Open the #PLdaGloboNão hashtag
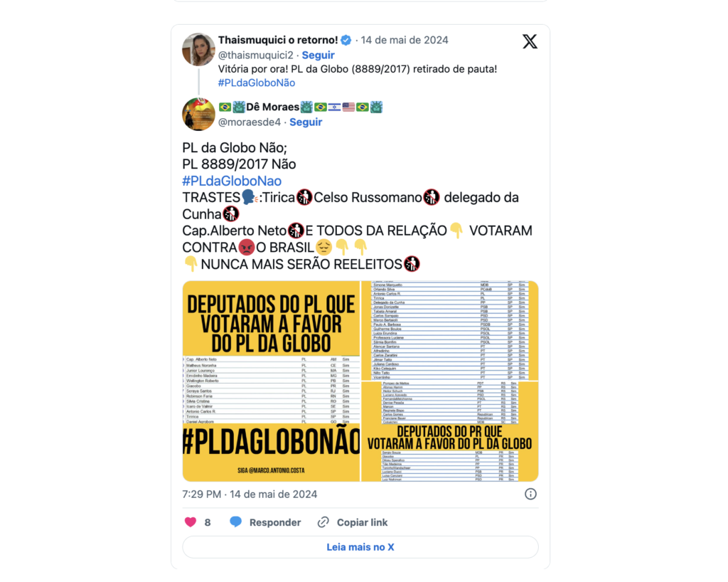728x582 pixels. coord(257,83)
